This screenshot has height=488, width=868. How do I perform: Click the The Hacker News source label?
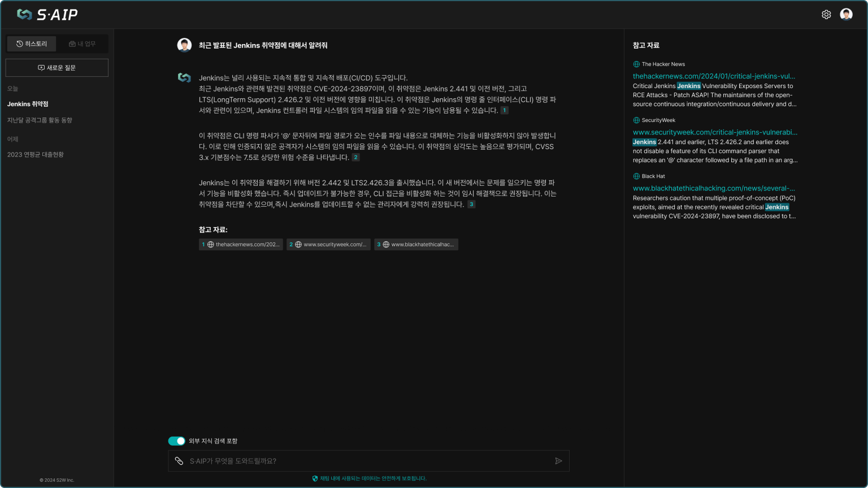click(663, 64)
